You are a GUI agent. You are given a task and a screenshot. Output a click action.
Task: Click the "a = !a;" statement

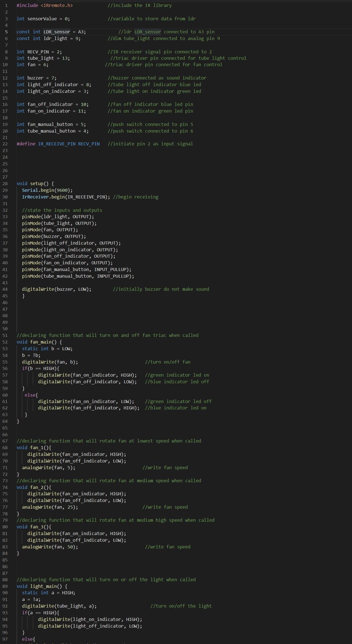(31, 599)
